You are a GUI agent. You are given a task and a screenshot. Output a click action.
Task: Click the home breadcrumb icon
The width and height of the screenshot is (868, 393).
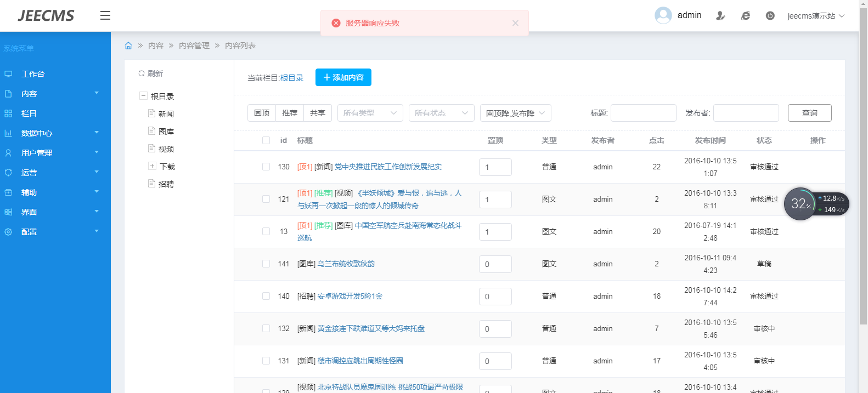[x=128, y=45]
